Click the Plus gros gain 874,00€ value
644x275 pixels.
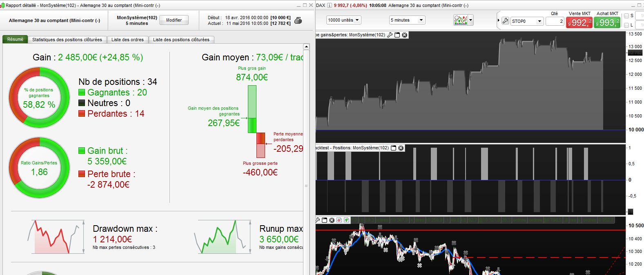pos(252,77)
